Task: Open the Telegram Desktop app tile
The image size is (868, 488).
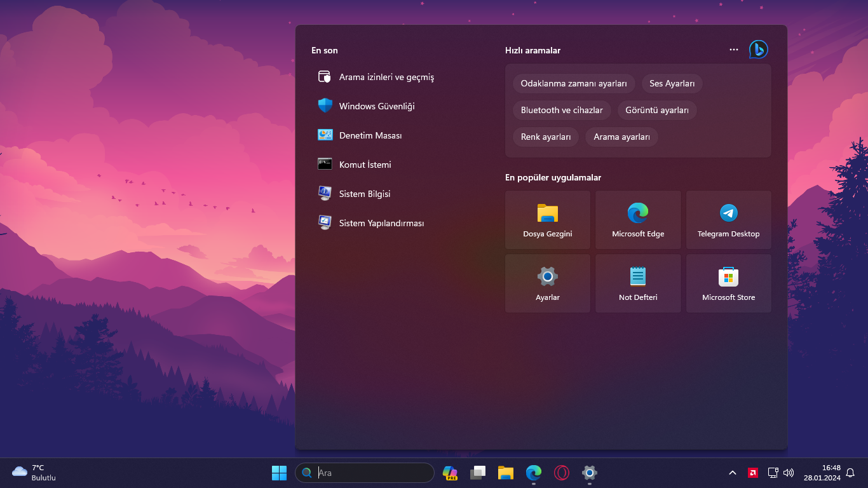Action: (728, 220)
